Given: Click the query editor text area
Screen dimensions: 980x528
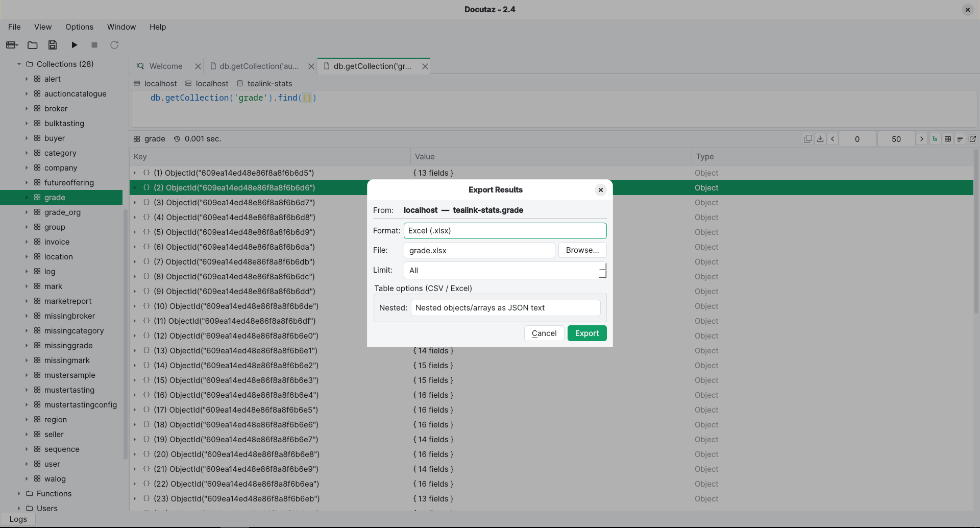Looking at the screenshot, I should [554, 109].
